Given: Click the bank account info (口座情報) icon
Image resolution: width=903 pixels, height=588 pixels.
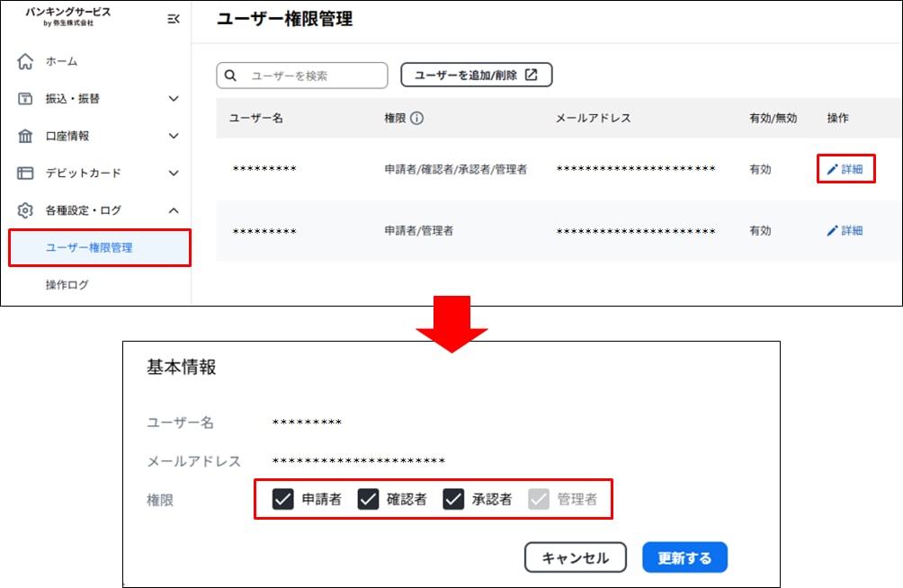Looking at the screenshot, I should [x=26, y=136].
